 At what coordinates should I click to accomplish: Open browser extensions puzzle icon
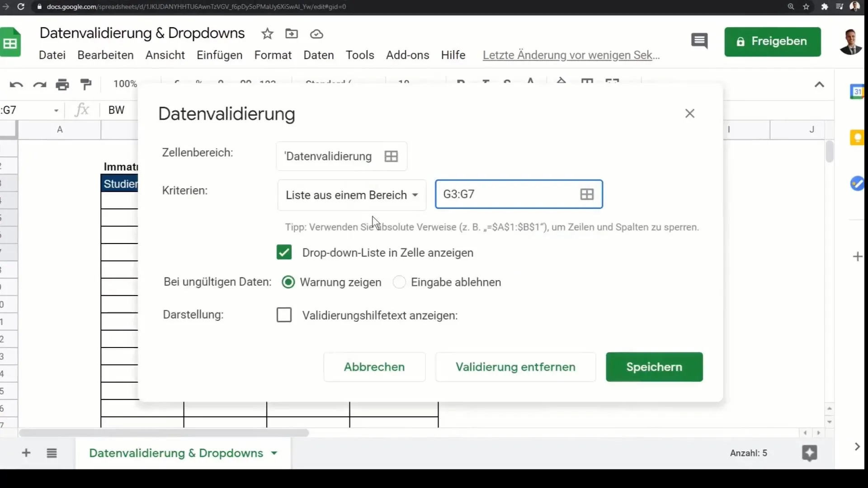pos(825,7)
